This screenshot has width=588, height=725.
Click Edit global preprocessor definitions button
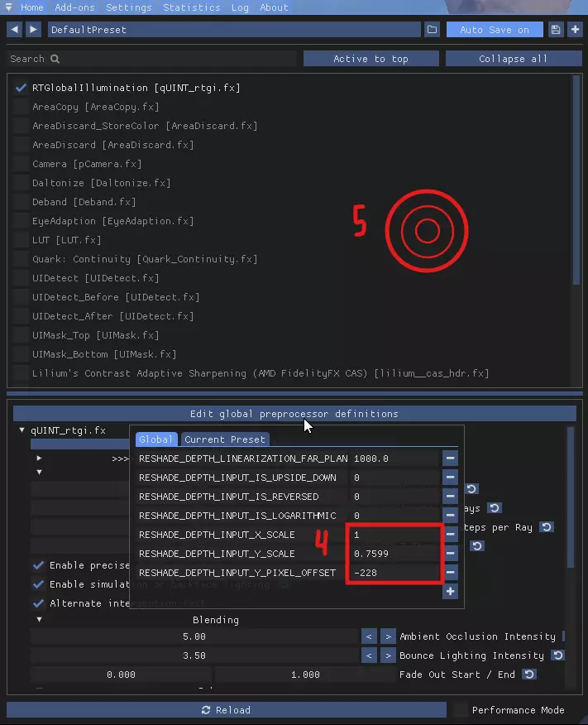click(294, 413)
